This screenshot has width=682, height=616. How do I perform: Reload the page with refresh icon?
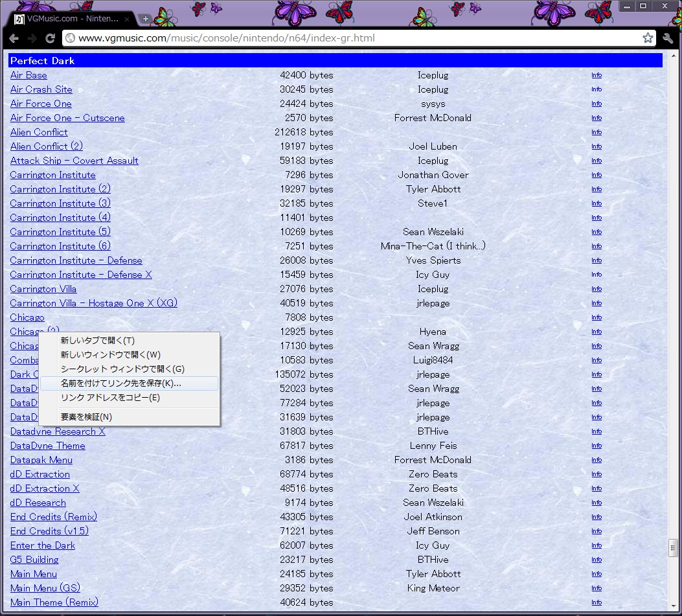[x=50, y=38]
